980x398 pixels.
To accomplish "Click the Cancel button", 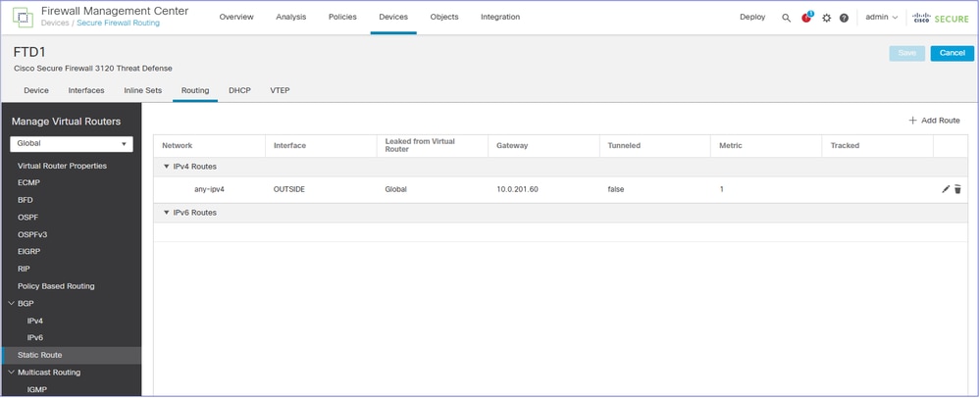I will click(x=952, y=53).
